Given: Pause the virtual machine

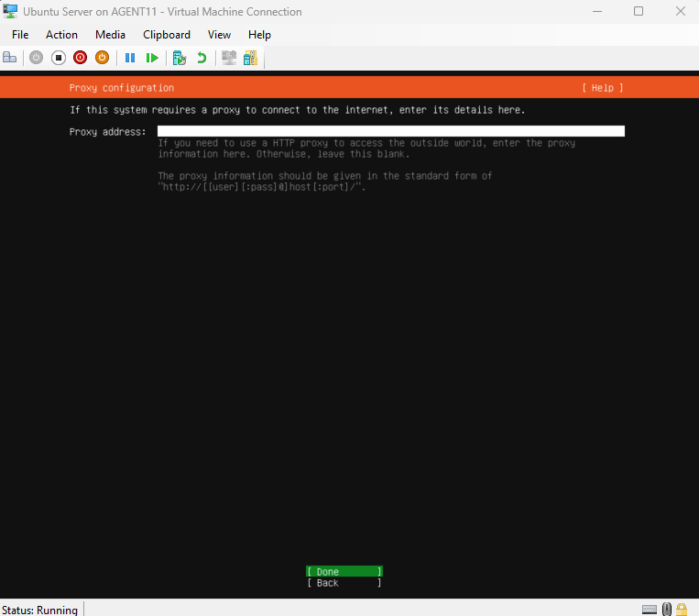Looking at the screenshot, I should click(130, 58).
